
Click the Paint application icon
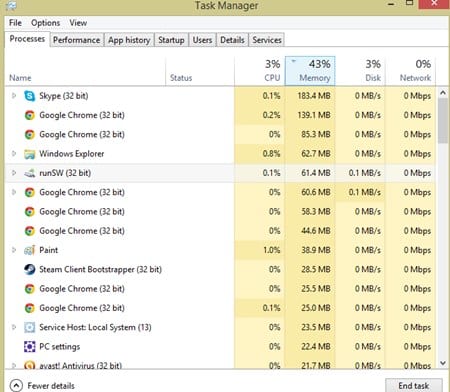coord(30,250)
